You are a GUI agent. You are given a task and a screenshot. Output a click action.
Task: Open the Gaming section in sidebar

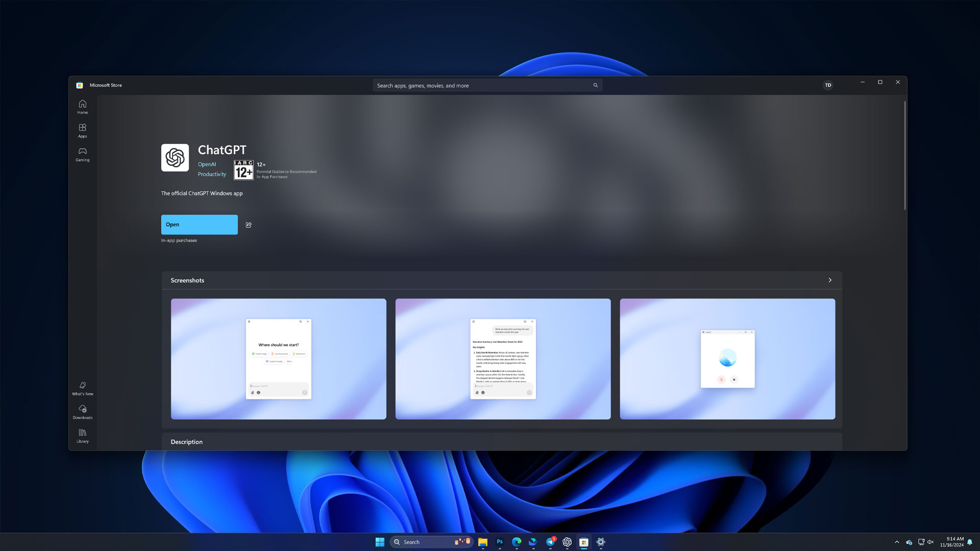point(82,154)
